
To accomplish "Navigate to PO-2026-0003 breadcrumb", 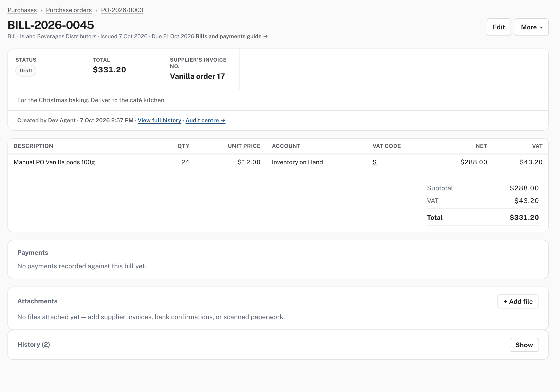I will click(x=122, y=10).
